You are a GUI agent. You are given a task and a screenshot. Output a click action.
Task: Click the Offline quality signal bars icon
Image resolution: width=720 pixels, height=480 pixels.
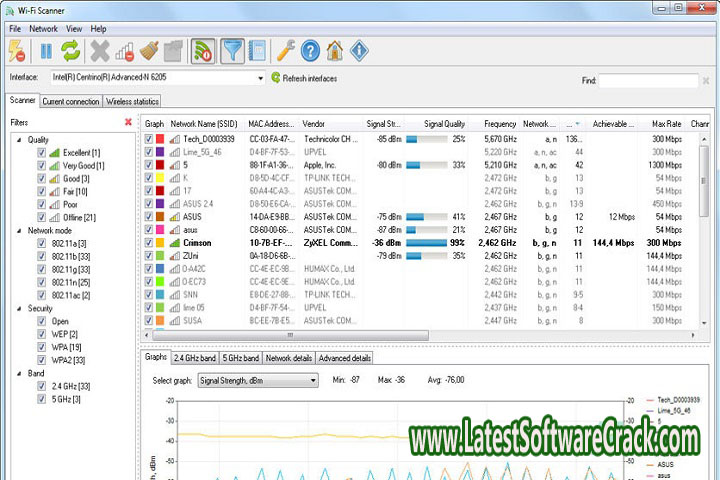pos(54,217)
